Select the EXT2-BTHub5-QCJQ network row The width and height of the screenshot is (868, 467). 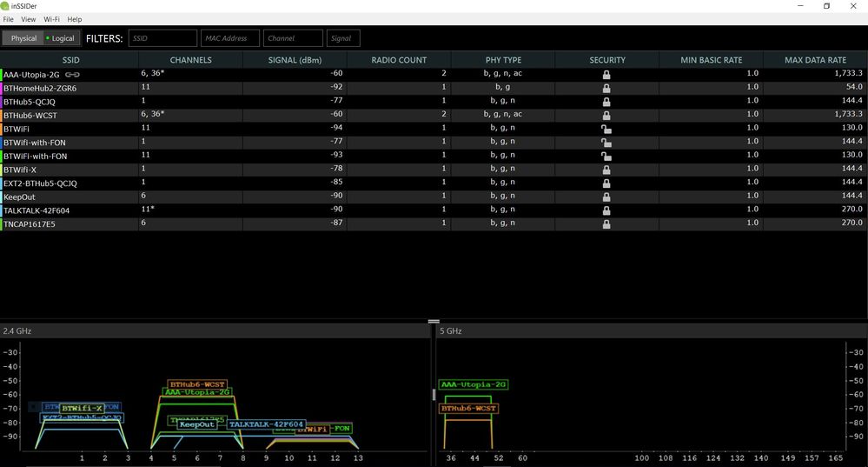pyautogui.click(x=434, y=183)
